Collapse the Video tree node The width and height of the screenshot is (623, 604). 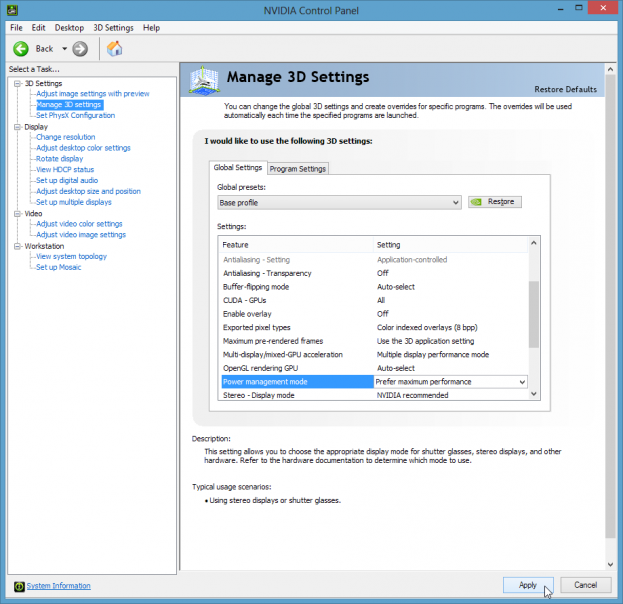point(17,213)
